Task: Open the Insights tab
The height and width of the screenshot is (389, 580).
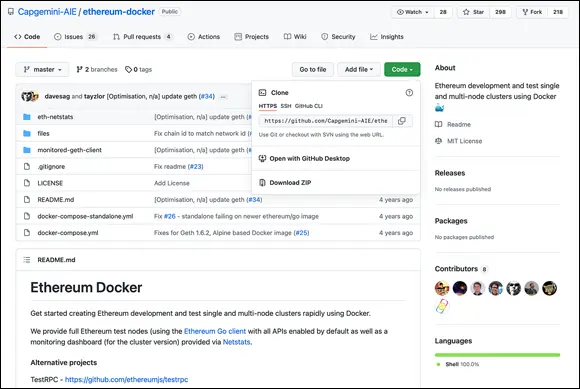Action: (387, 37)
